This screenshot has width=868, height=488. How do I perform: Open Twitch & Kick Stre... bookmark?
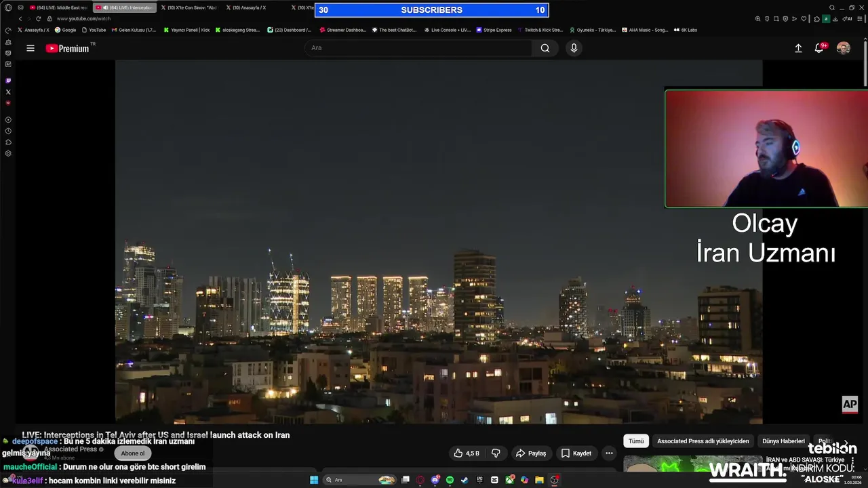pyautogui.click(x=540, y=30)
